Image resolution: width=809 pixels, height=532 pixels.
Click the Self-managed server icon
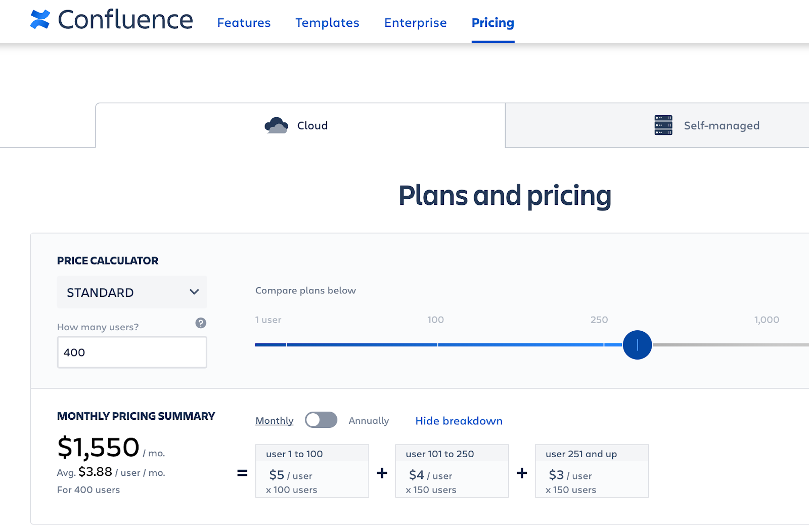(663, 125)
